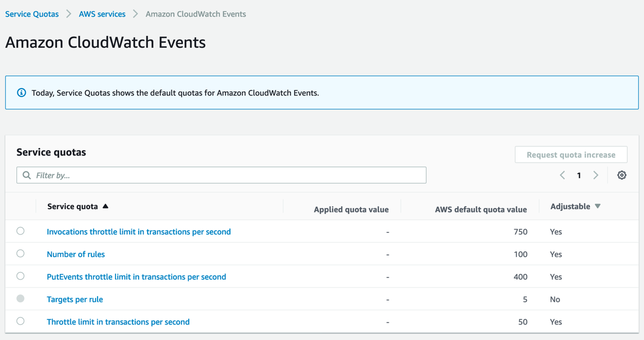Click applied quota dash for Throttle limit row
This screenshot has width=644, height=340.
387,323
